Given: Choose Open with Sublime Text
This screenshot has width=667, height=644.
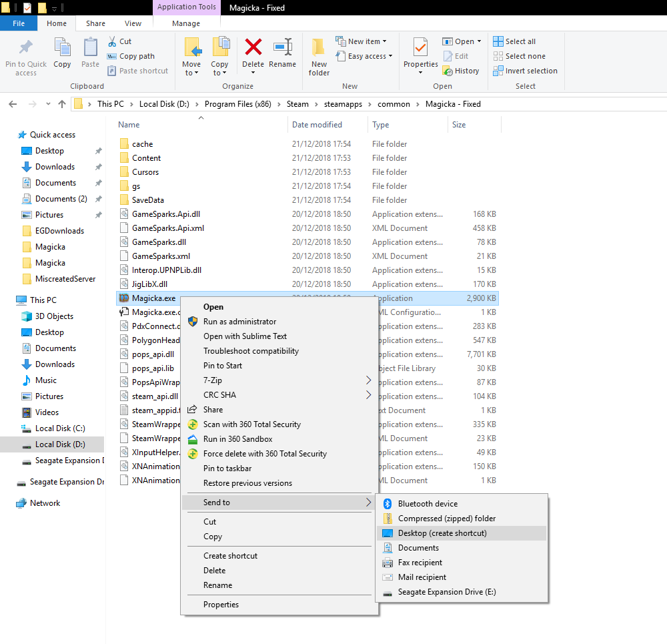Looking at the screenshot, I should [x=245, y=336].
